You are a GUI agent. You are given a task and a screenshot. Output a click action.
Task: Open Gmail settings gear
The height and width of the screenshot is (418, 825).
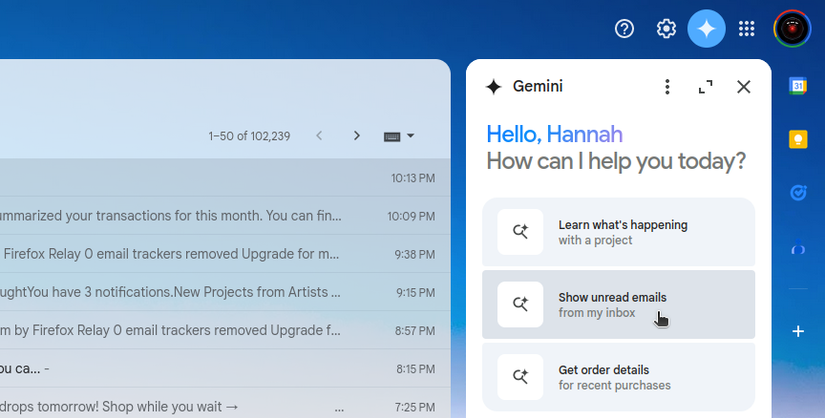pyautogui.click(x=666, y=28)
